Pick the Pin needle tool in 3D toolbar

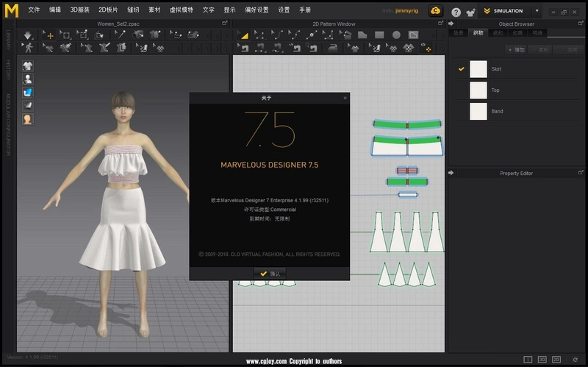coord(120,35)
